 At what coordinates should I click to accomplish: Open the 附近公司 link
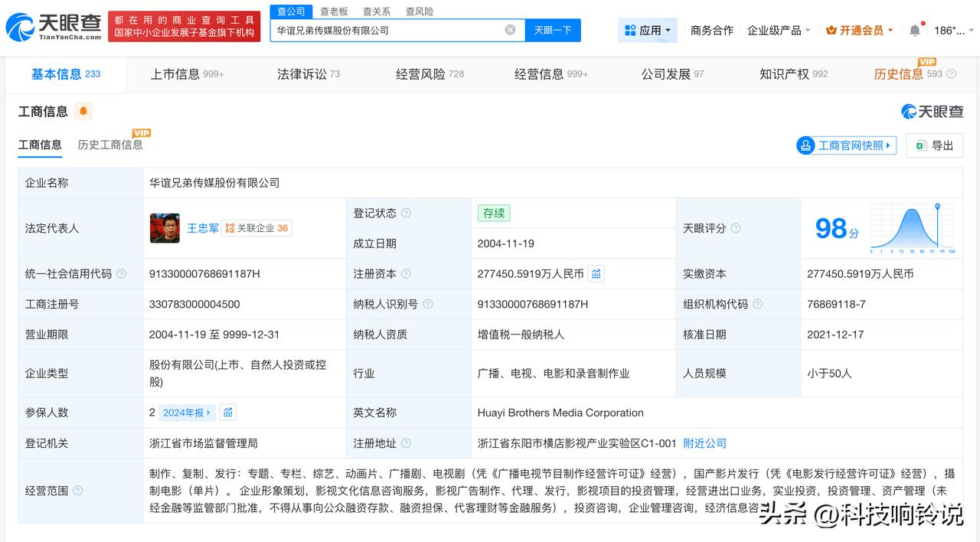704,442
